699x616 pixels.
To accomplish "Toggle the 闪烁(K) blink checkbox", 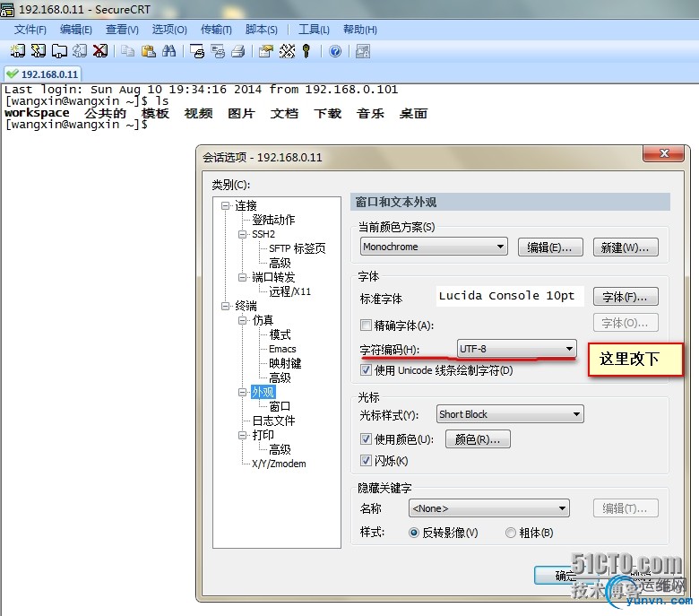I will click(366, 460).
